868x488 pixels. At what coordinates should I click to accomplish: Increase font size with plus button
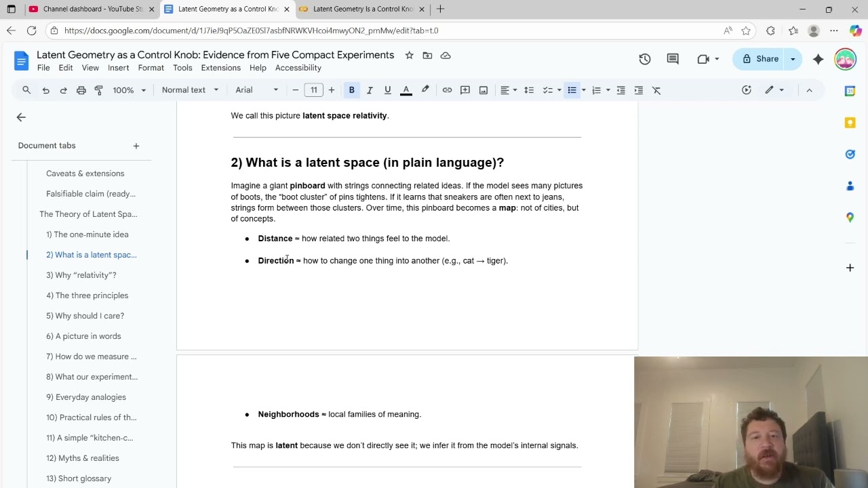point(331,90)
